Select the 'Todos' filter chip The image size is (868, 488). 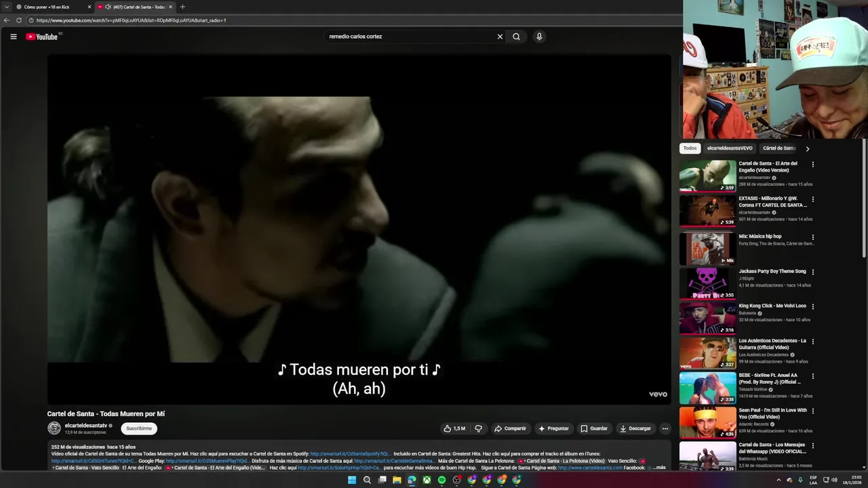690,148
